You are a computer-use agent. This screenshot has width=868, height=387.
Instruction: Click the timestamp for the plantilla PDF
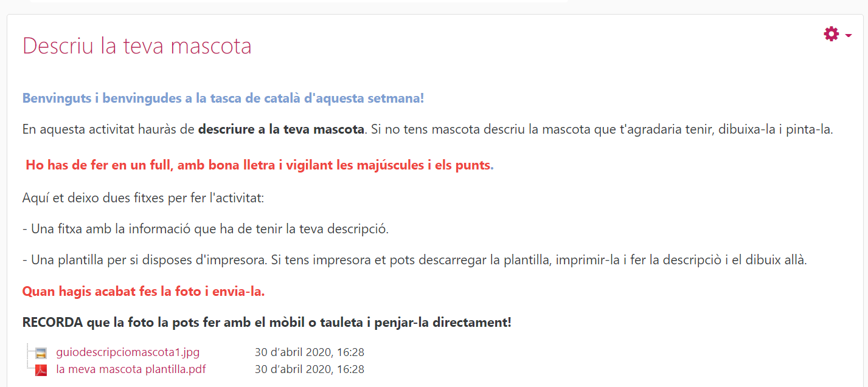(309, 369)
